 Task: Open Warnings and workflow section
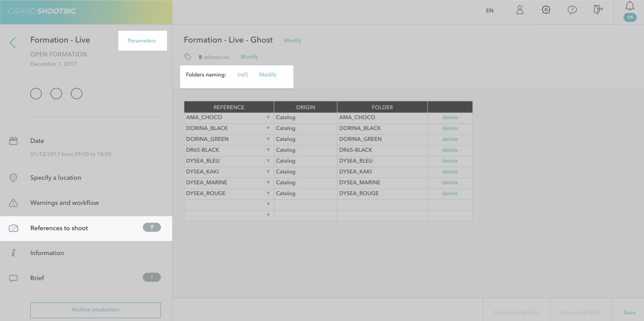click(x=64, y=203)
